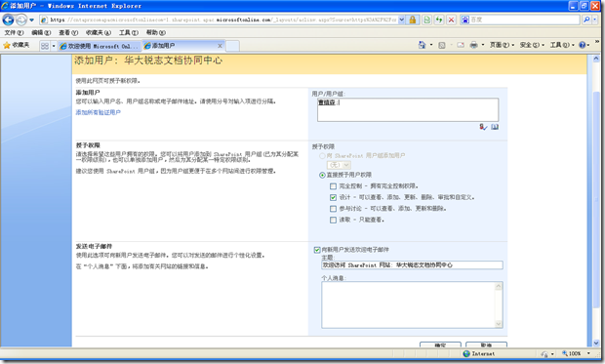The image size is (605, 364).
Task: Expand command bar overflow chevron
Action: point(597,41)
